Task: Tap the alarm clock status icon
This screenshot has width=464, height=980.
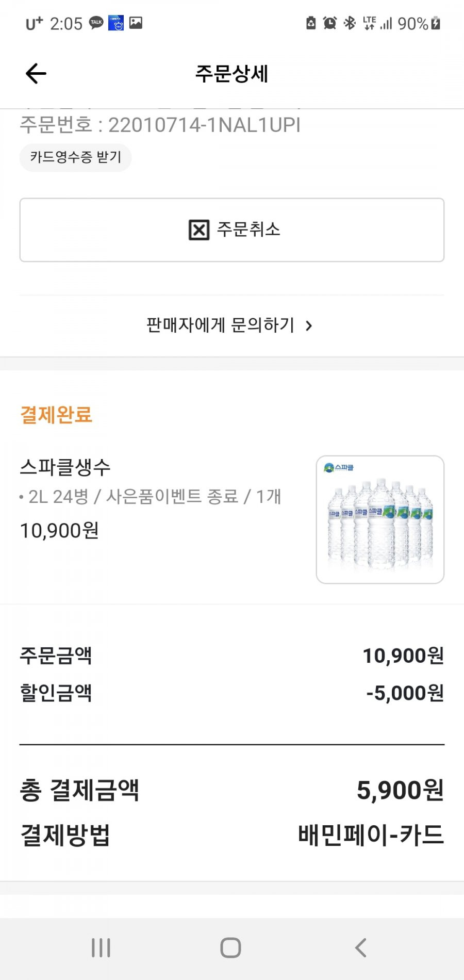Action: click(330, 23)
